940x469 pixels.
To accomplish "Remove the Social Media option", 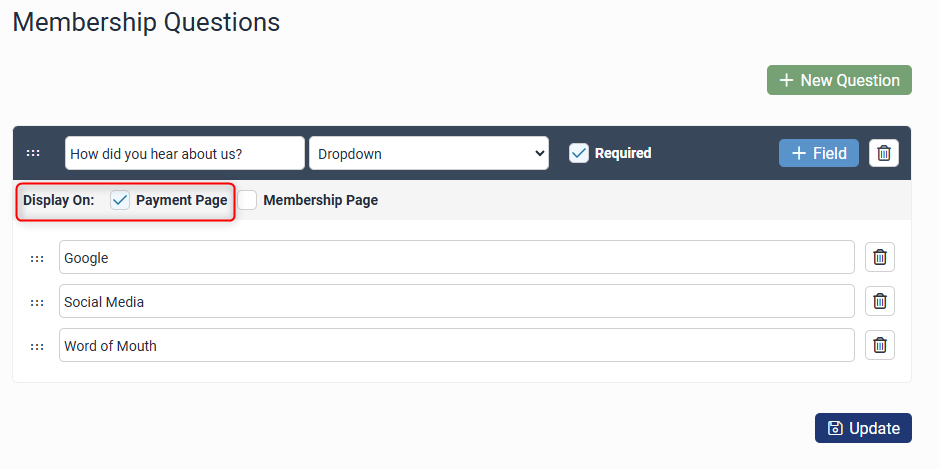I will [880, 301].
